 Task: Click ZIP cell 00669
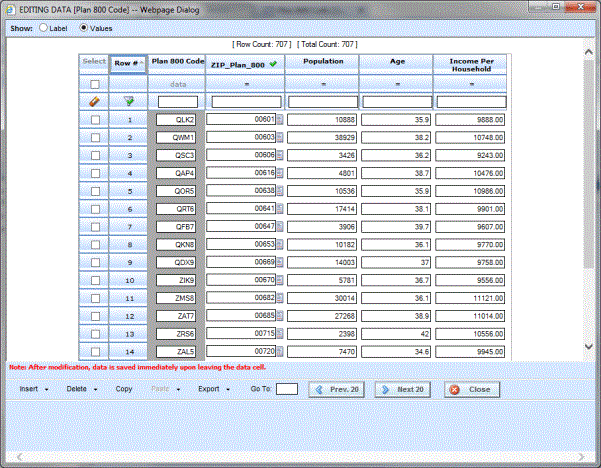click(x=241, y=262)
